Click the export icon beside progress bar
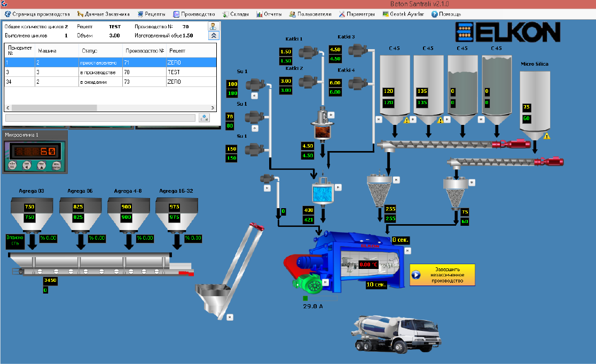596x364 pixels. pos(204,117)
